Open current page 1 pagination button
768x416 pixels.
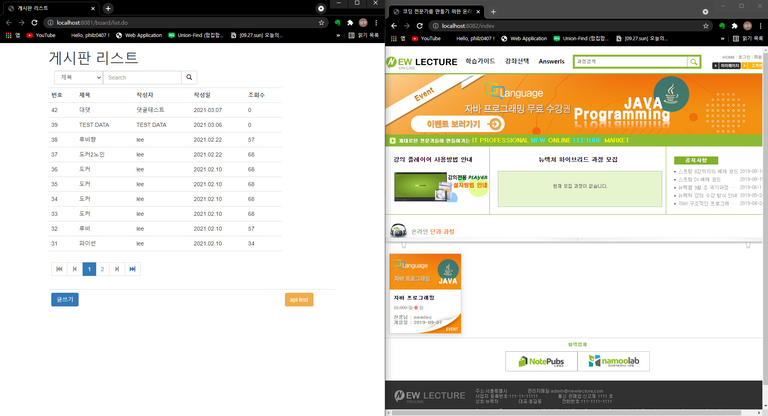pos(89,269)
